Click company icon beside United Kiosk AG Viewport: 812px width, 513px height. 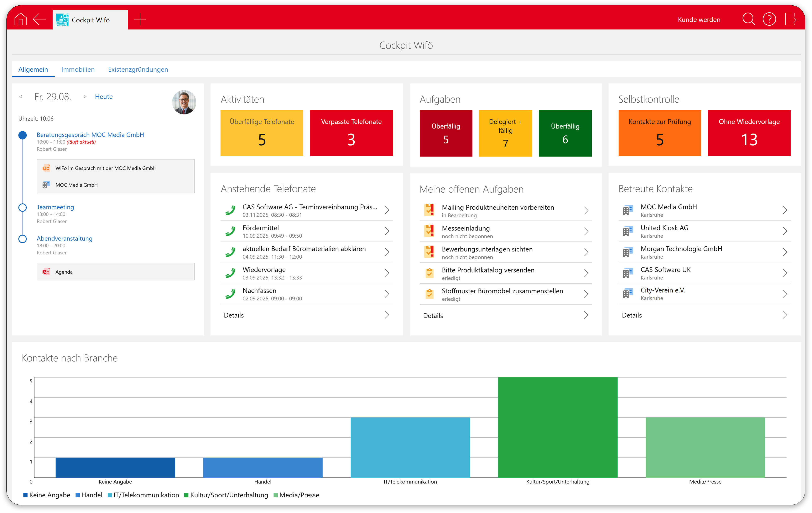coord(628,232)
